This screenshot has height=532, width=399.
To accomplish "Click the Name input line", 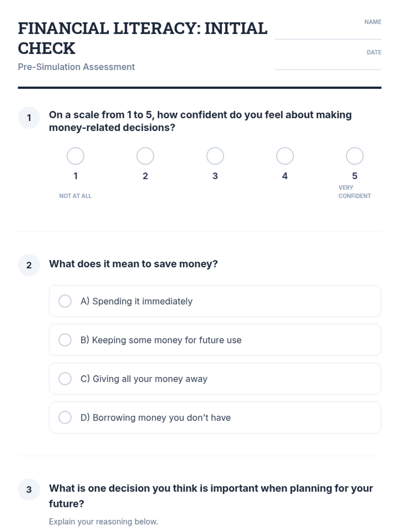I will [328, 33].
